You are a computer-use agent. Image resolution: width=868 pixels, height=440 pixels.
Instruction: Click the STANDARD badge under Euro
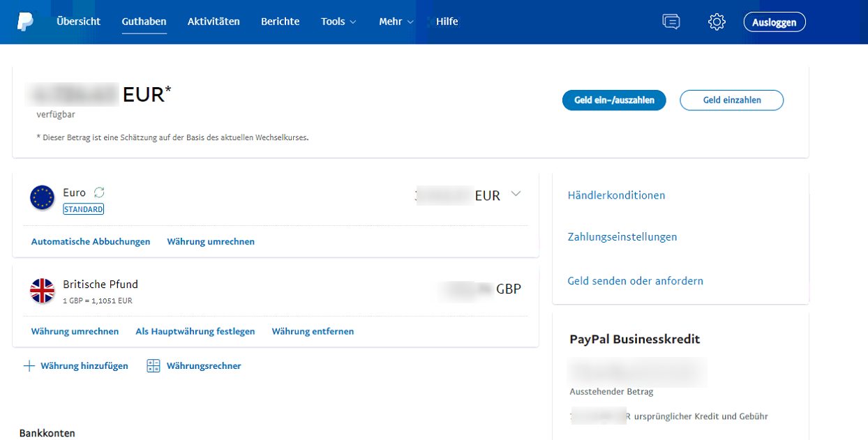click(x=84, y=209)
